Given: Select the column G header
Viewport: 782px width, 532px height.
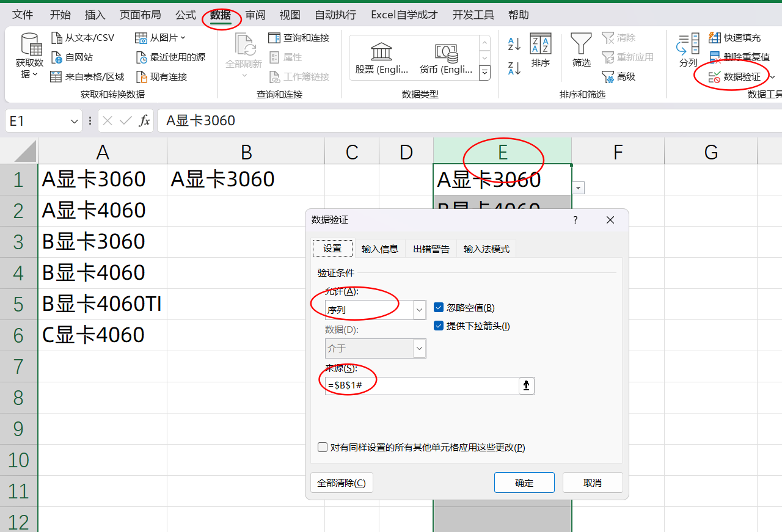Looking at the screenshot, I should click(711, 151).
